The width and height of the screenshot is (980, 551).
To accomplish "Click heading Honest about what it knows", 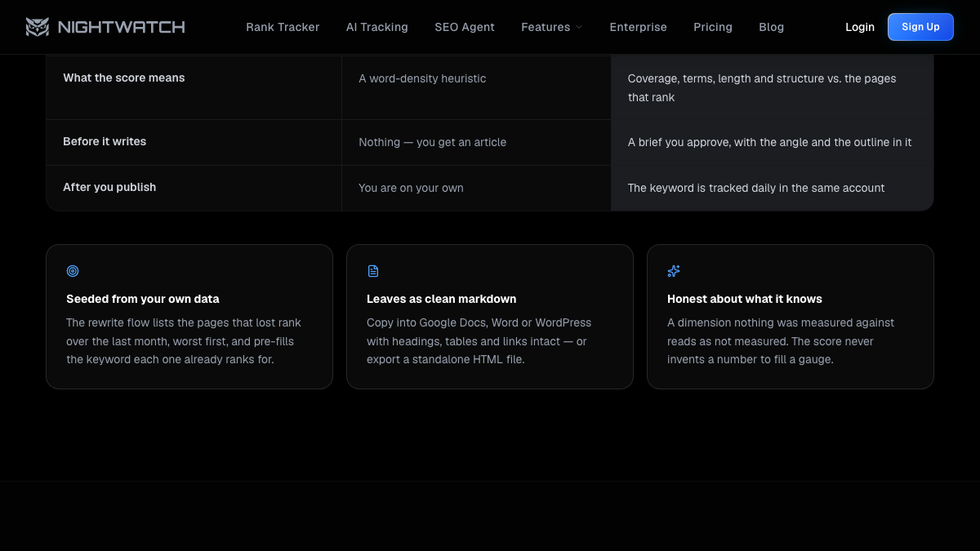I will tap(745, 299).
